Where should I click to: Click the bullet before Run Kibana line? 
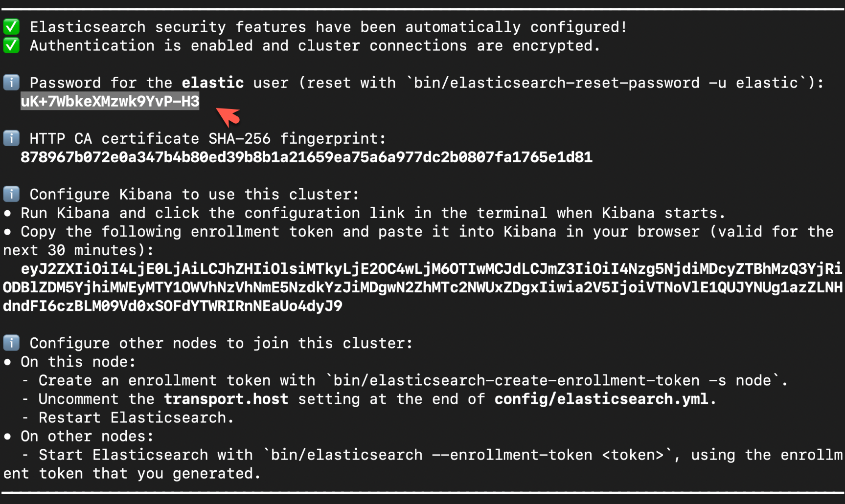7,213
